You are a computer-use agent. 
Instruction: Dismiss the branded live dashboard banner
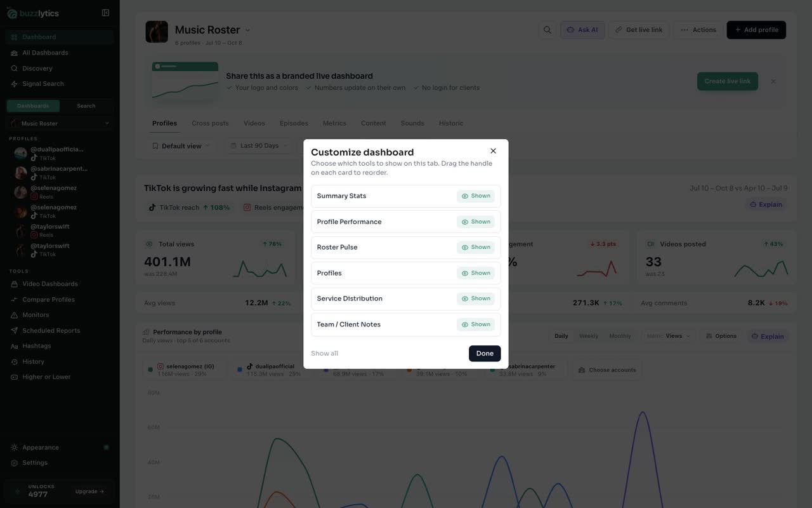773,81
